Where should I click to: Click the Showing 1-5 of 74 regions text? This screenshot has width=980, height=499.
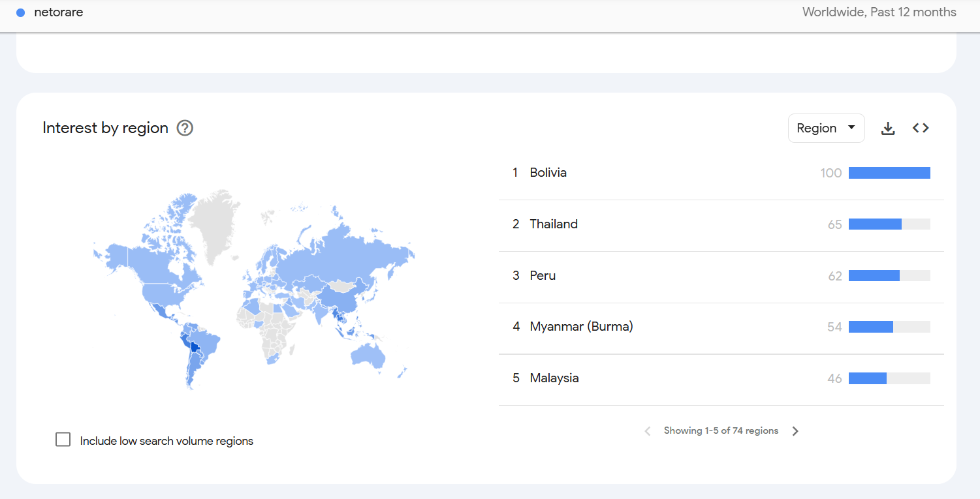point(721,431)
